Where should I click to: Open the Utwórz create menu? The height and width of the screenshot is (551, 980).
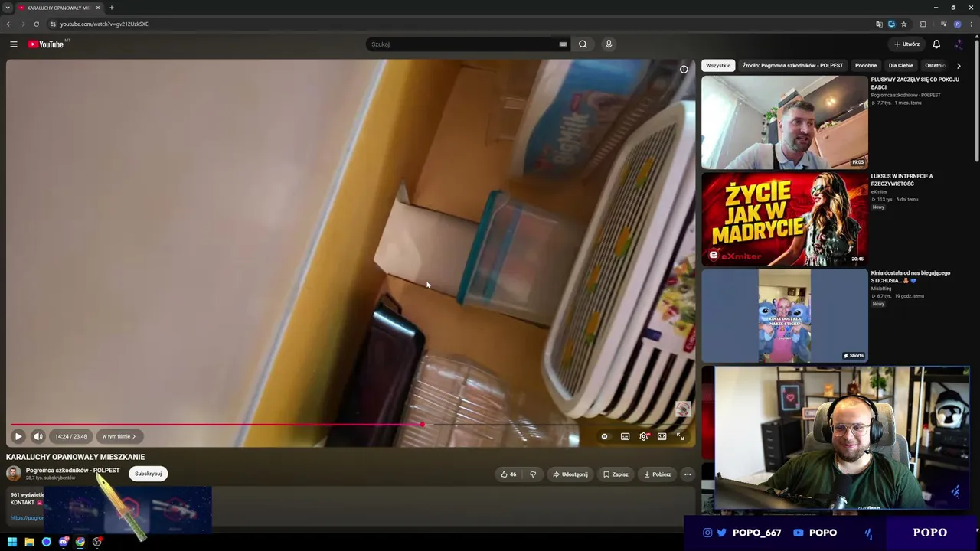coord(906,44)
